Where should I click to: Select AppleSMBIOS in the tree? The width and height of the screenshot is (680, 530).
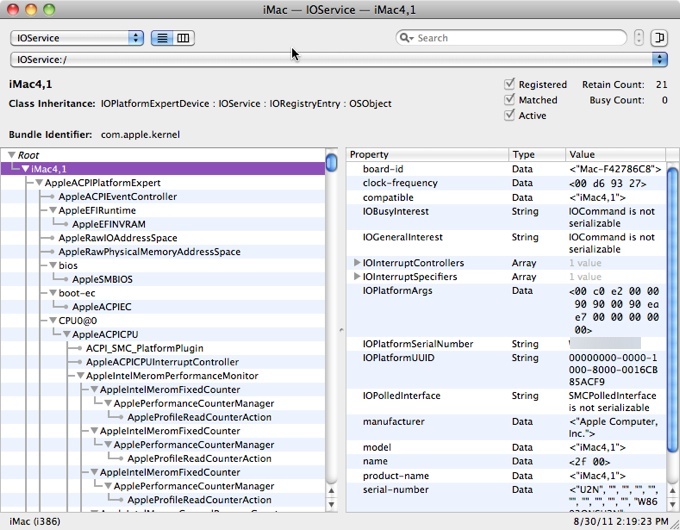[x=102, y=279]
